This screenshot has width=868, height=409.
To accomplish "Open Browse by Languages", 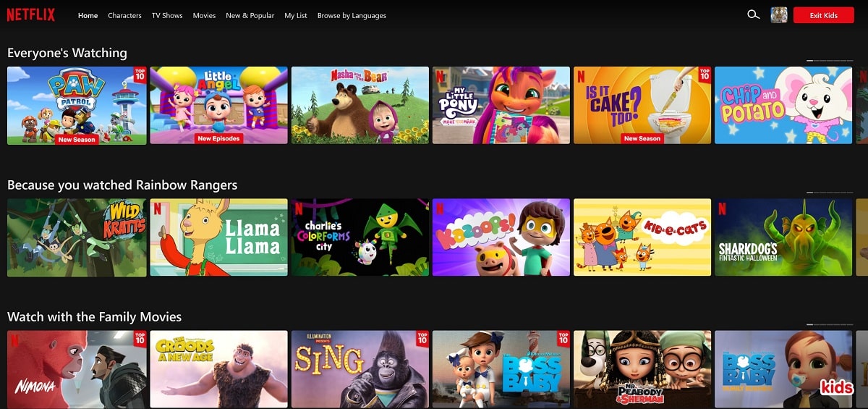I will (x=352, y=15).
